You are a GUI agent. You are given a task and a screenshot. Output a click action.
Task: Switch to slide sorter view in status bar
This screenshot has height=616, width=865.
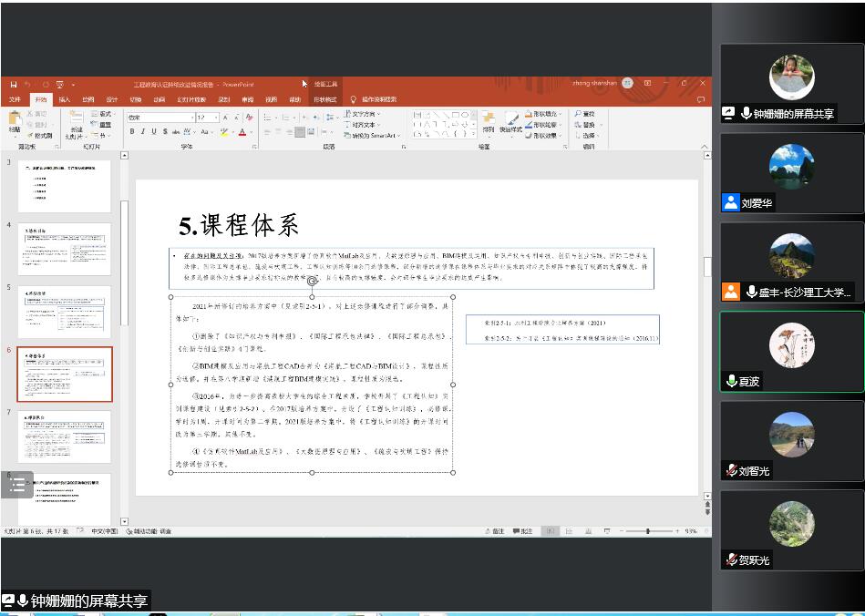(569, 530)
